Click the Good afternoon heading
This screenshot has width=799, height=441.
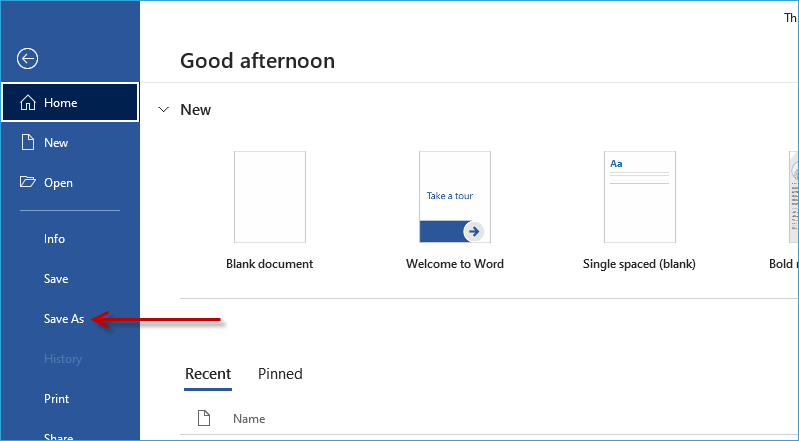point(257,61)
